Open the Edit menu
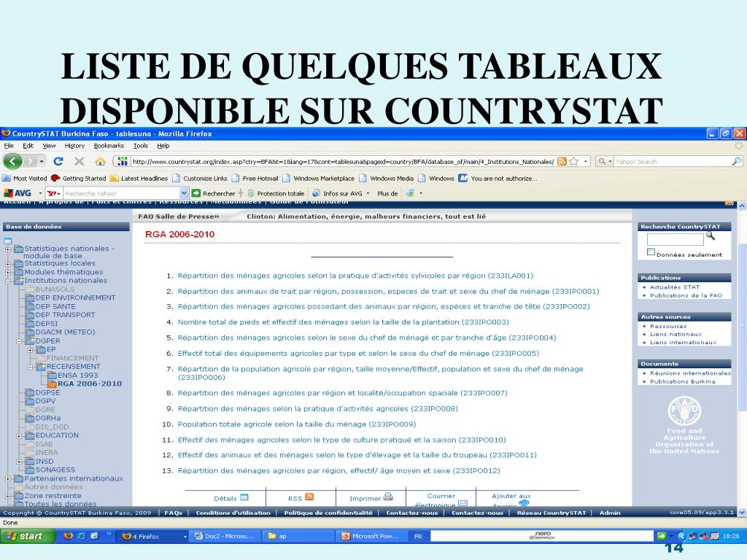The height and width of the screenshot is (560, 747). 28,146
